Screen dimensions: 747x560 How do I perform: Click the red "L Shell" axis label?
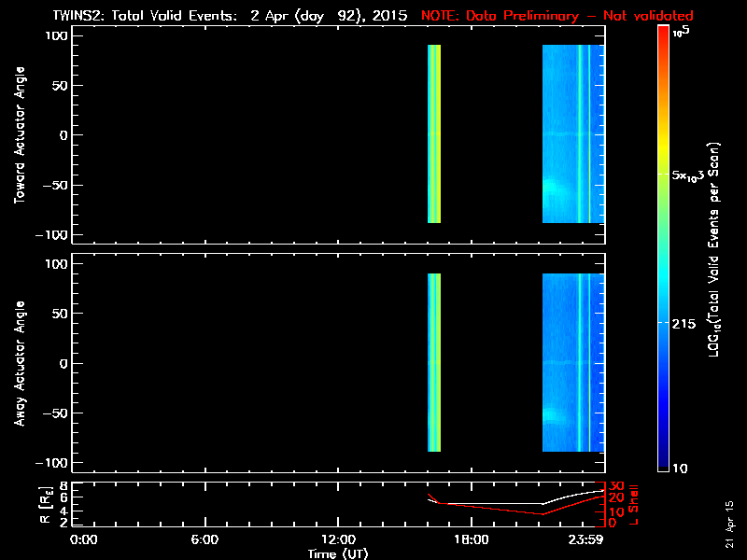[x=633, y=504]
